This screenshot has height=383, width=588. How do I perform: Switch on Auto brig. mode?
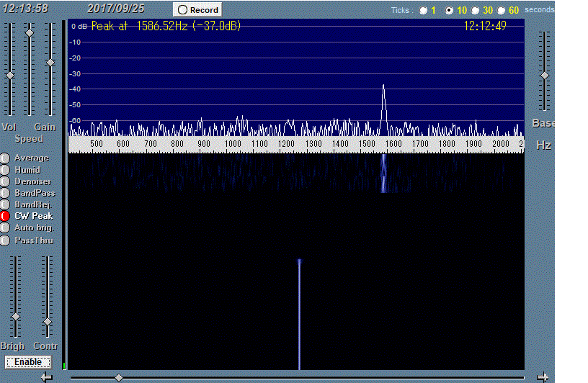pyautogui.click(x=4, y=228)
